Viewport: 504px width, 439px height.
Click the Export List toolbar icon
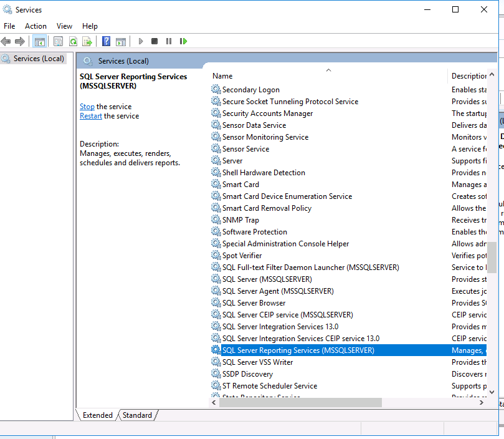[x=87, y=42]
